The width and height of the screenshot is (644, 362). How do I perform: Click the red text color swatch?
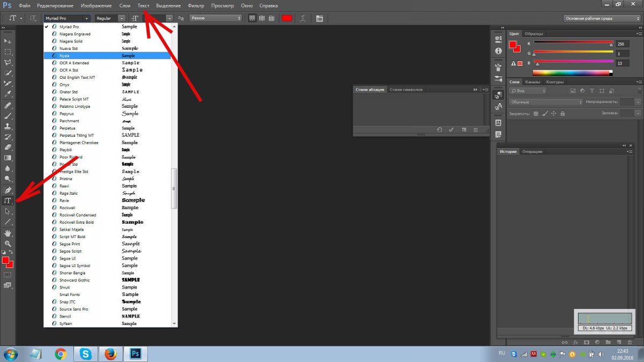coord(287,18)
